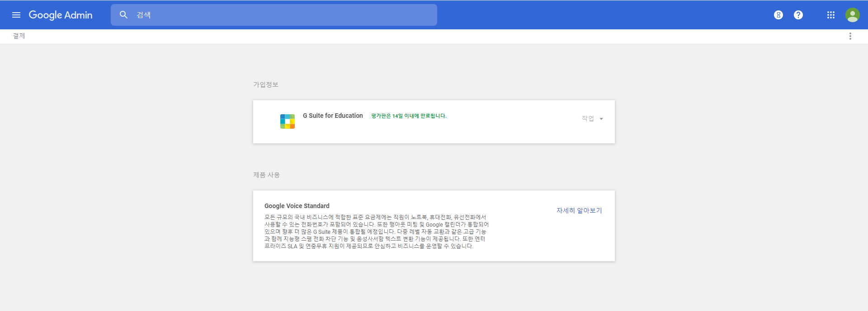Expand the 작업 actions dropdown
This screenshot has height=311, width=868.
[x=592, y=119]
